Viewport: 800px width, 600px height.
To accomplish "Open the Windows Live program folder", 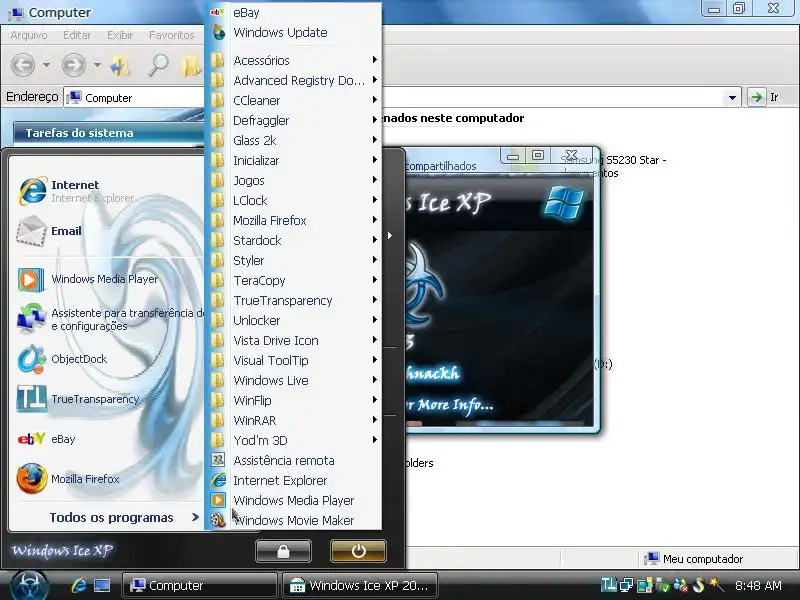I will click(293, 381).
